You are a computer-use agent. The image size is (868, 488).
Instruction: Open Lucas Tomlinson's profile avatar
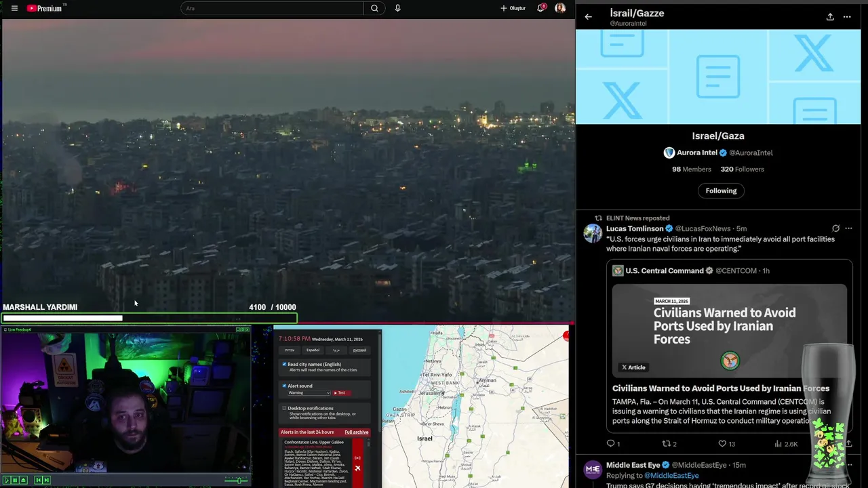(x=593, y=233)
